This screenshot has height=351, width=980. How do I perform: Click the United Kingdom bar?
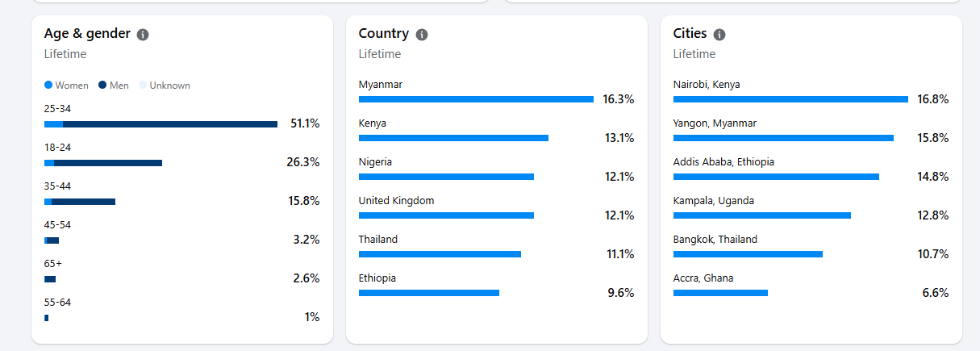(x=446, y=215)
